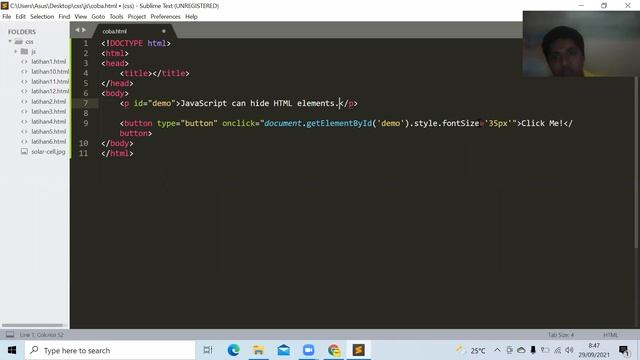640x360 pixels.
Task: Open latihan12.html from the sidebar
Action: 50,91
